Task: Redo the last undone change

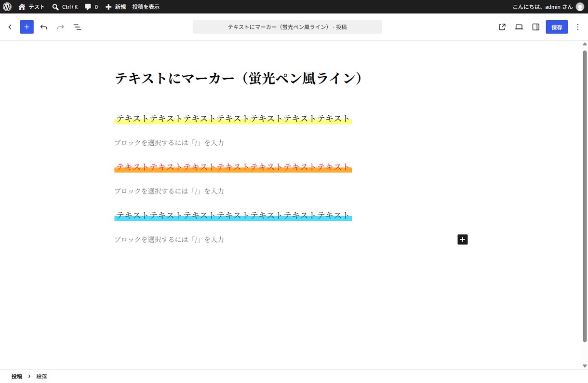Action: [x=61, y=27]
